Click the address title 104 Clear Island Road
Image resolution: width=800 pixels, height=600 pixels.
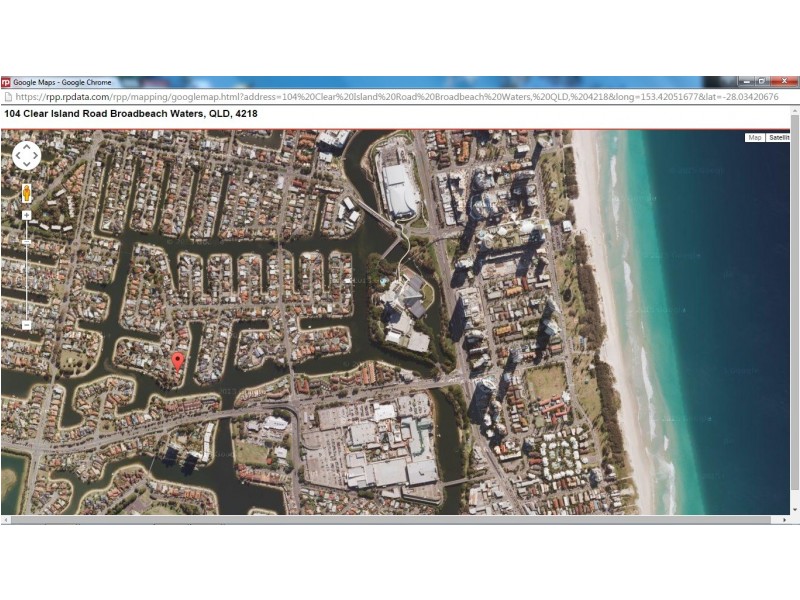[130, 114]
